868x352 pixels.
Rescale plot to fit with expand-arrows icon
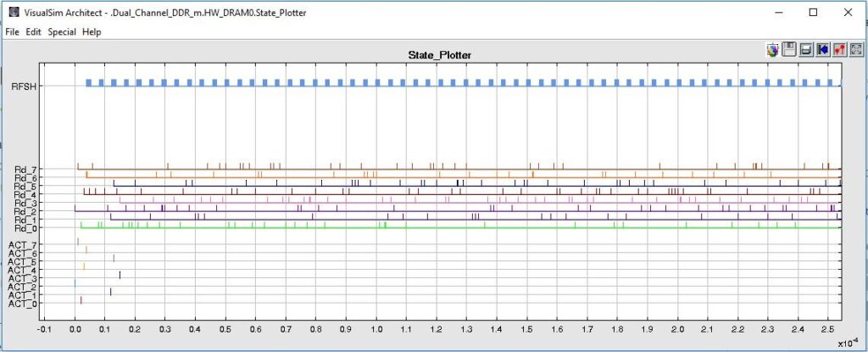pyautogui.click(x=856, y=50)
